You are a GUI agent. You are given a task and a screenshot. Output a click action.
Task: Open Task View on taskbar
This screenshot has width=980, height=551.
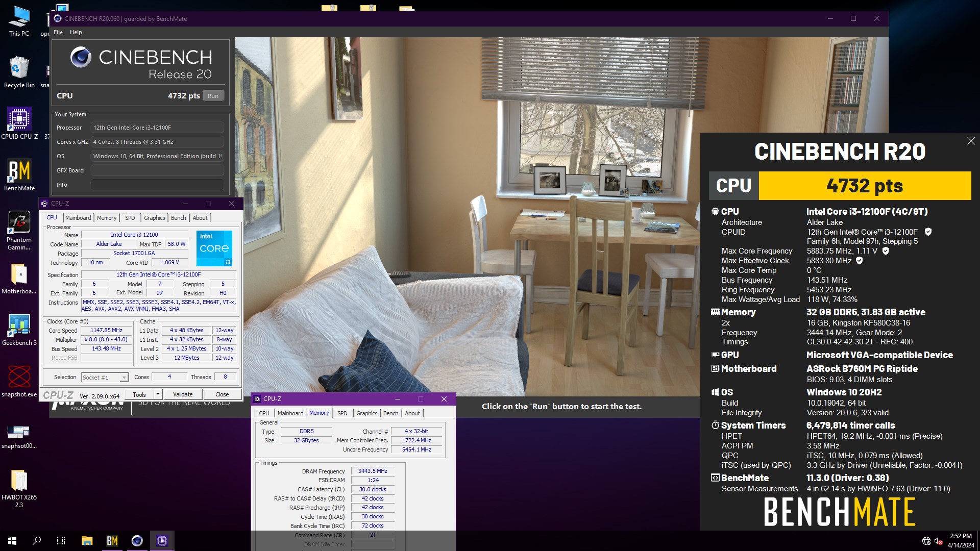click(61, 541)
